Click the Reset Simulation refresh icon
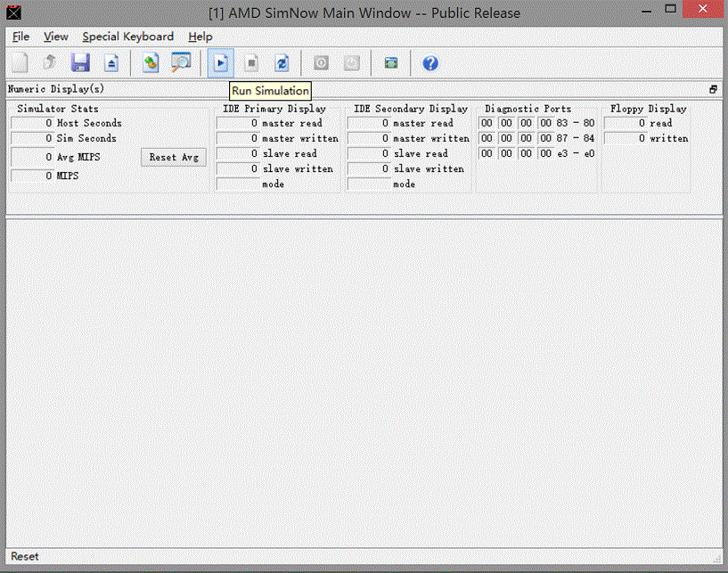This screenshot has height=573, width=728. pyautogui.click(x=282, y=62)
